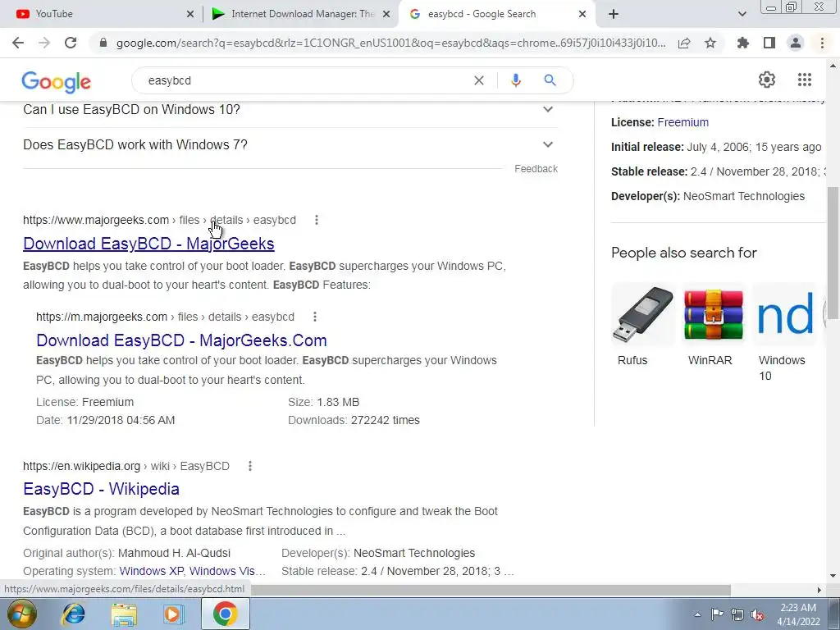This screenshot has height=630, width=840.
Task: Open Windows Media Player from taskbar
Action: click(174, 614)
